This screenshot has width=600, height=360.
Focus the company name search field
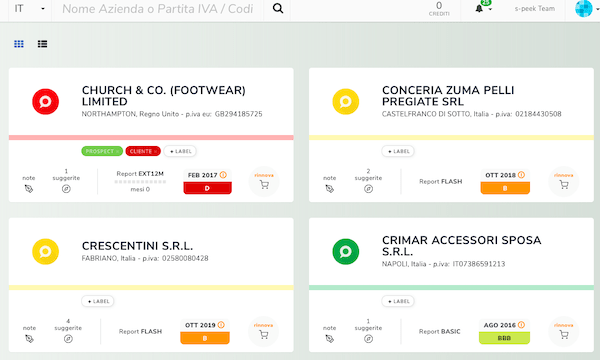tap(158, 8)
